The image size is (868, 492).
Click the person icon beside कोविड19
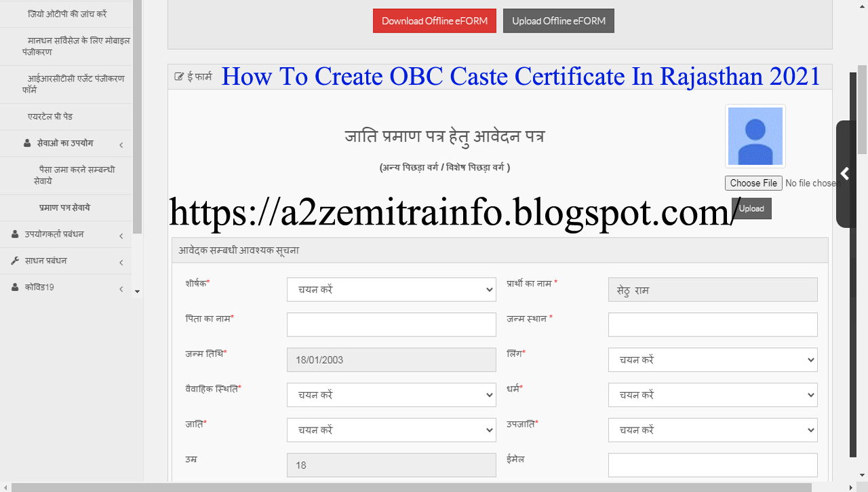click(15, 287)
